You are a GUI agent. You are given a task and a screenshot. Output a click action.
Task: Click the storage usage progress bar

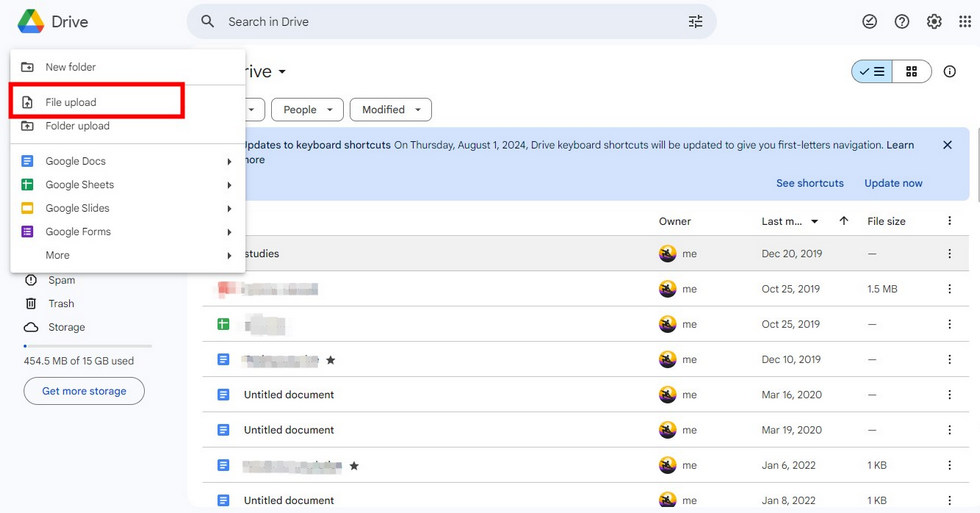[x=88, y=346]
